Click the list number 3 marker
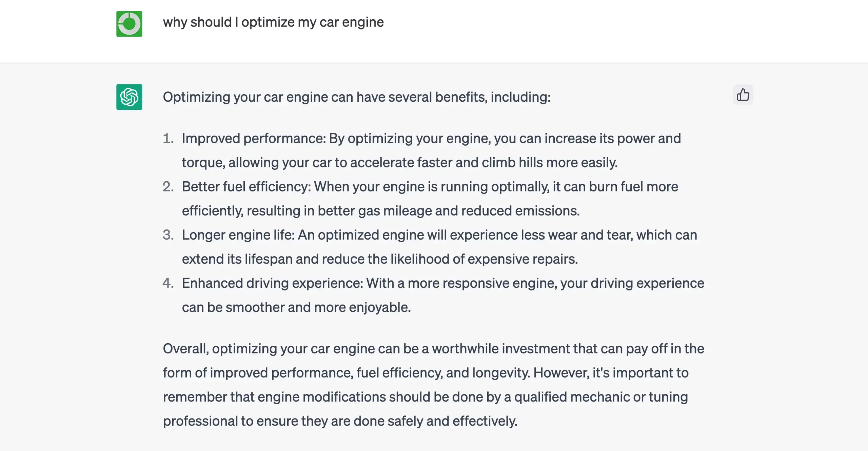 click(168, 235)
